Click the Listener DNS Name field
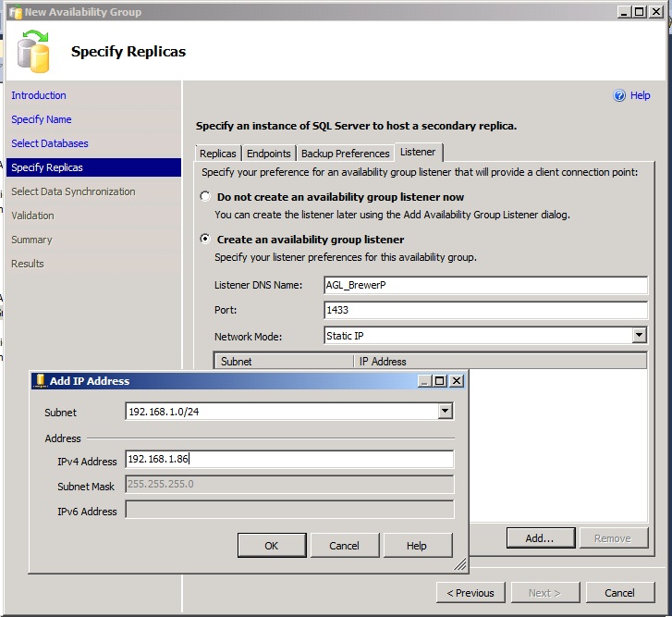The image size is (672, 617). 485,285
